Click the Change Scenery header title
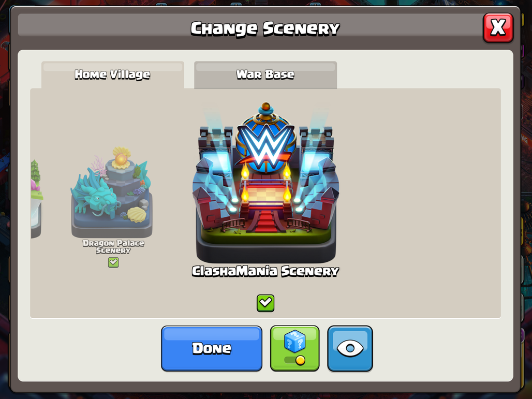The image size is (532, 399). tap(265, 28)
